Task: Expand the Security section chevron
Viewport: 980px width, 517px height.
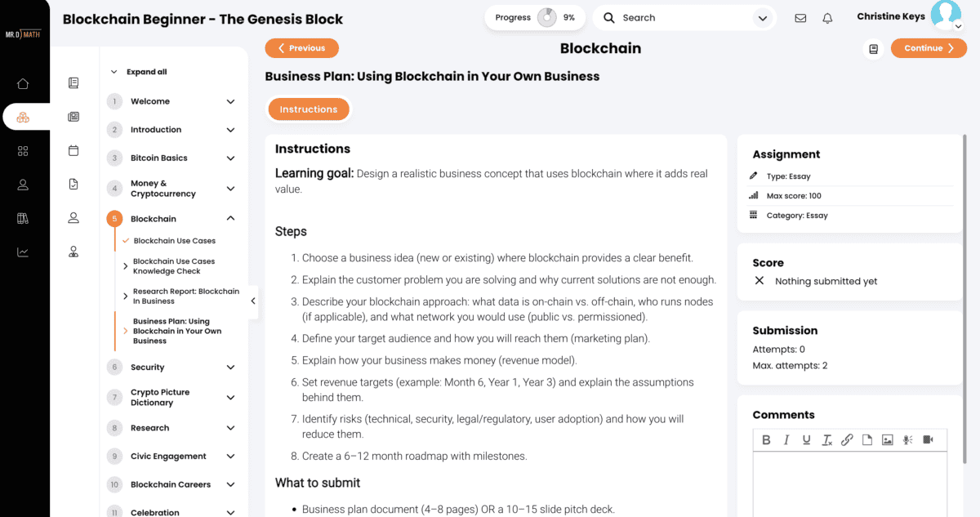Action: pos(230,368)
